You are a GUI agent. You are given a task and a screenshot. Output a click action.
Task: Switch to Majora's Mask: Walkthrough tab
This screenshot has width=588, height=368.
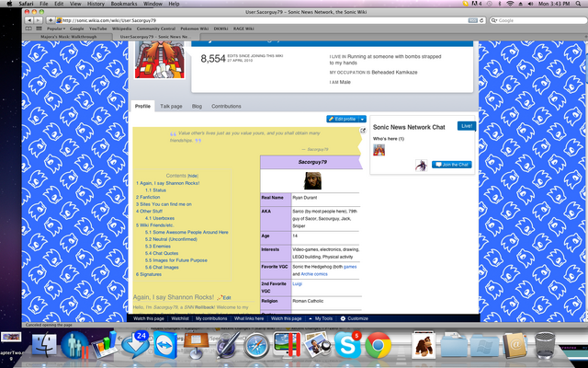click(69, 37)
